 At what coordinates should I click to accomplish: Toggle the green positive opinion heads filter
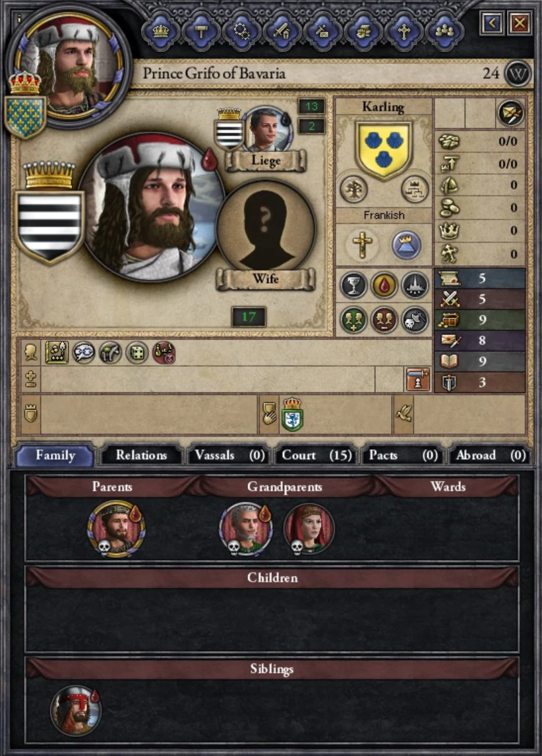click(353, 319)
